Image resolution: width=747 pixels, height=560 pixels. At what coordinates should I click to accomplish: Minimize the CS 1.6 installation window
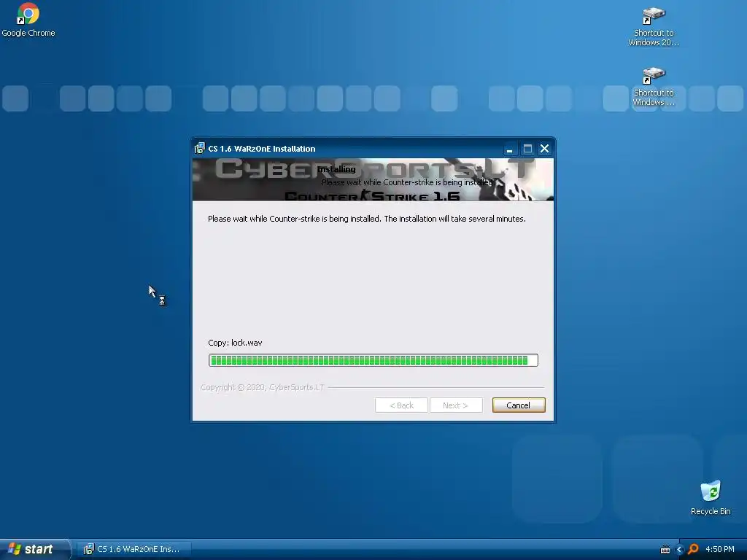(509, 149)
